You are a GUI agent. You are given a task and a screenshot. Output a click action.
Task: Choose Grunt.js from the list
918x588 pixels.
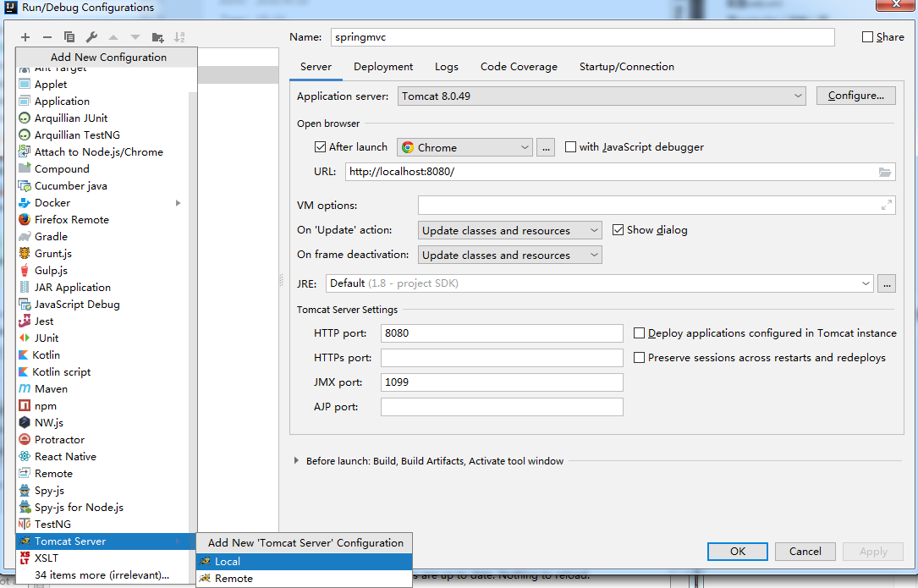pyautogui.click(x=103, y=254)
